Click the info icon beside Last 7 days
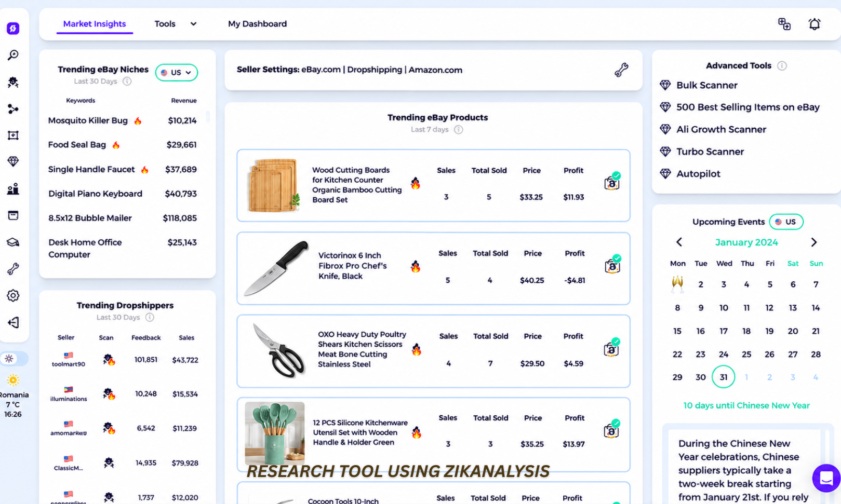Screen dimensions: 841x504 pyautogui.click(x=458, y=130)
